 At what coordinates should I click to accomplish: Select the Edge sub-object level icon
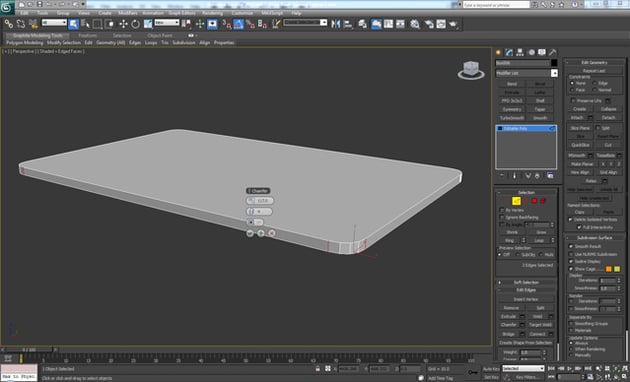coord(516,201)
